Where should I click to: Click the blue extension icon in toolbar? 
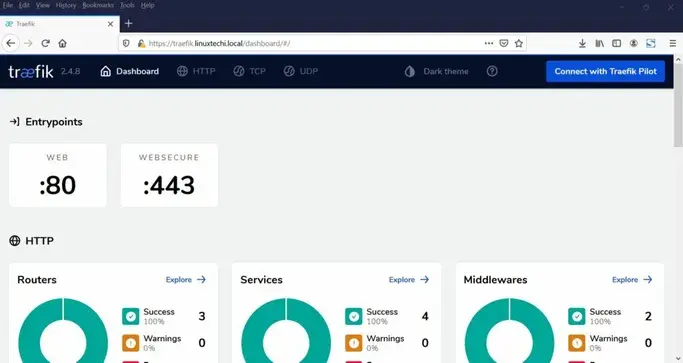click(x=650, y=43)
